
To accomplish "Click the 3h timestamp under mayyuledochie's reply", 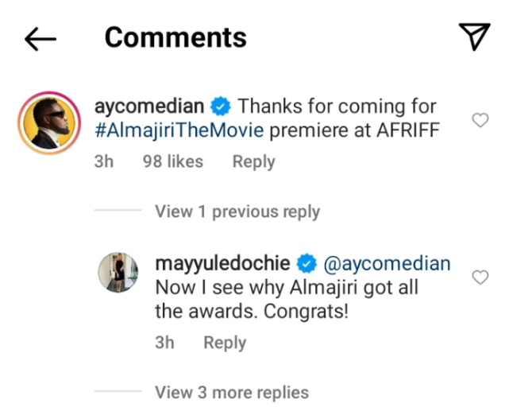I will click(x=166, y=343).
